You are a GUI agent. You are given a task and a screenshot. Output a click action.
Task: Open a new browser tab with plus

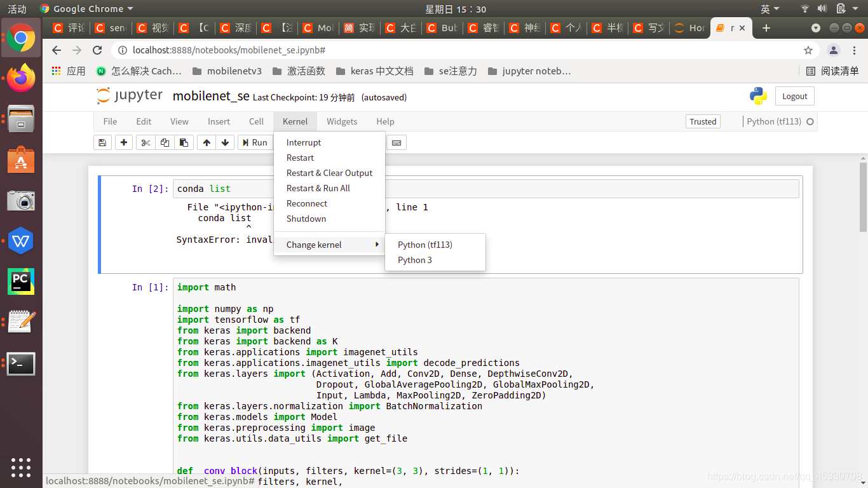(x=766, y=28)
